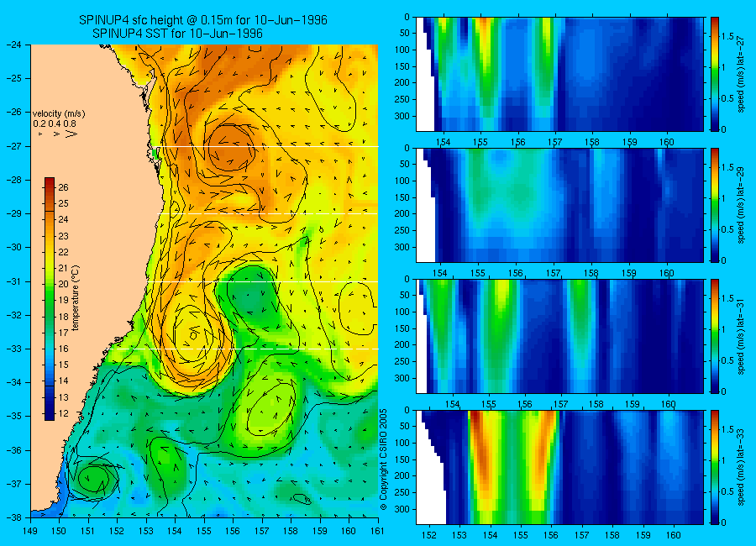Click the "speed (m/s) lat=-31" color bar label

(741, 336)
